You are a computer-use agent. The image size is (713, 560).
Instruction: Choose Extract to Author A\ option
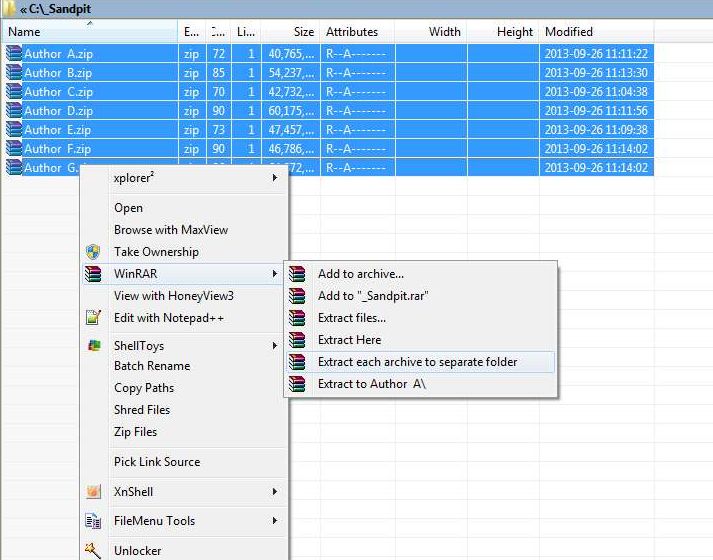[372, 384]
